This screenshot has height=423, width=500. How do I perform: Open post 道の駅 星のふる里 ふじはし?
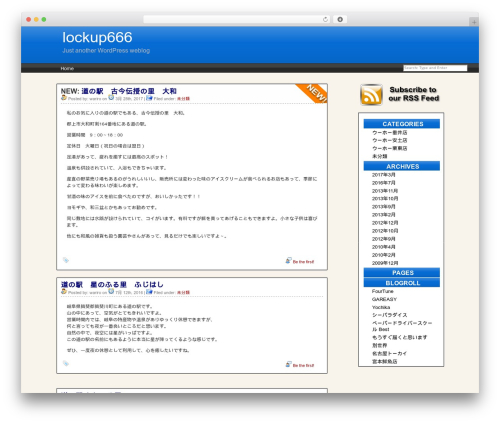112,285
